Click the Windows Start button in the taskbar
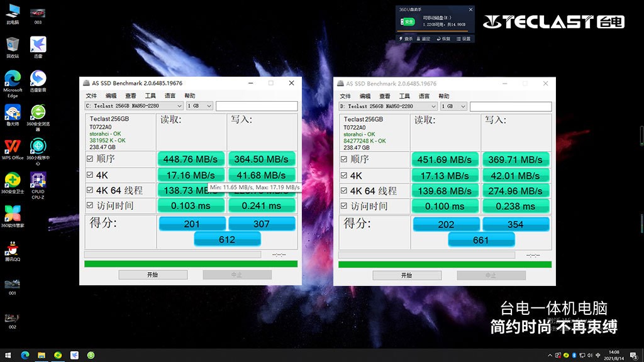The width and height of the screenshot is (644, 362). point(9,355)
